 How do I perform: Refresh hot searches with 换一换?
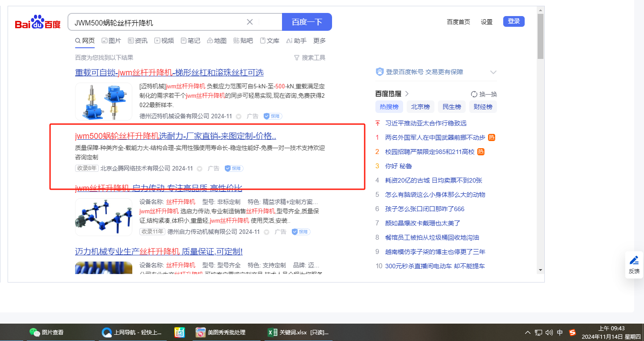484,94
